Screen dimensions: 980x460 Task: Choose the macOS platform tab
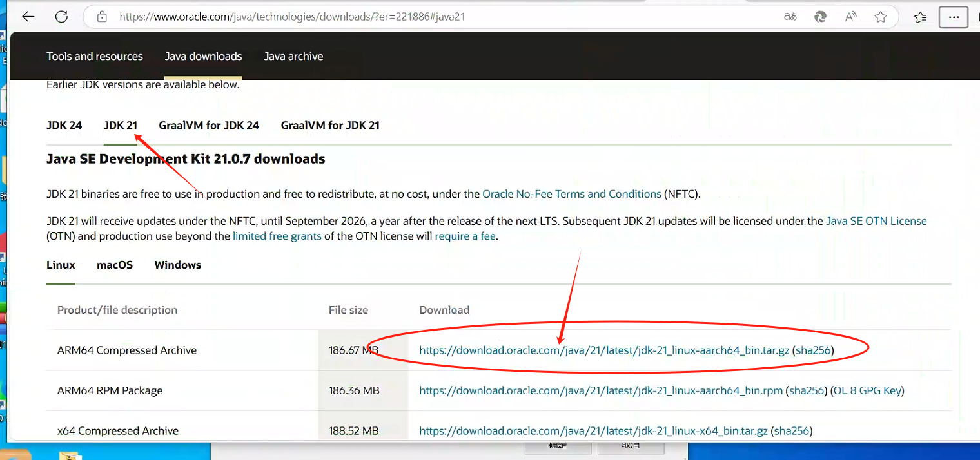[x=115, y=265]
